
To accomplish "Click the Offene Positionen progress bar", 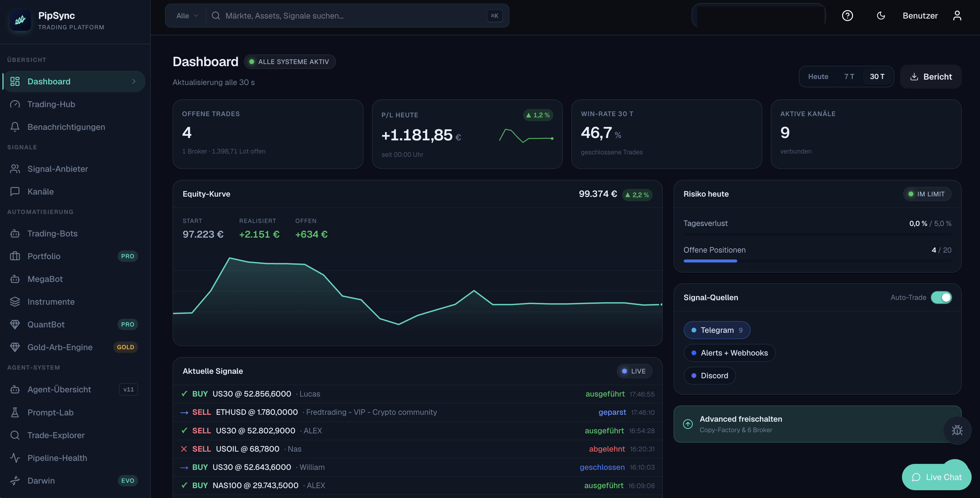I will coord(817,261).
